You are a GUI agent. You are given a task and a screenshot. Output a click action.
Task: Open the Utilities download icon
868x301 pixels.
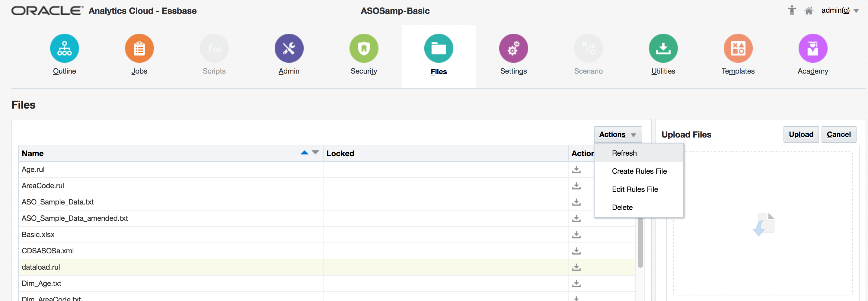click(x=663, y=48)
